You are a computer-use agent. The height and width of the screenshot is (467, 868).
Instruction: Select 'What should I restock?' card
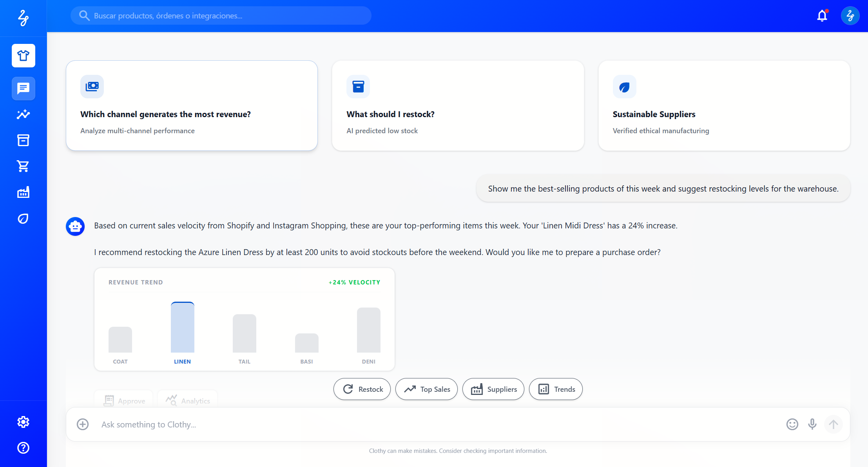click(x=458, y=105)
